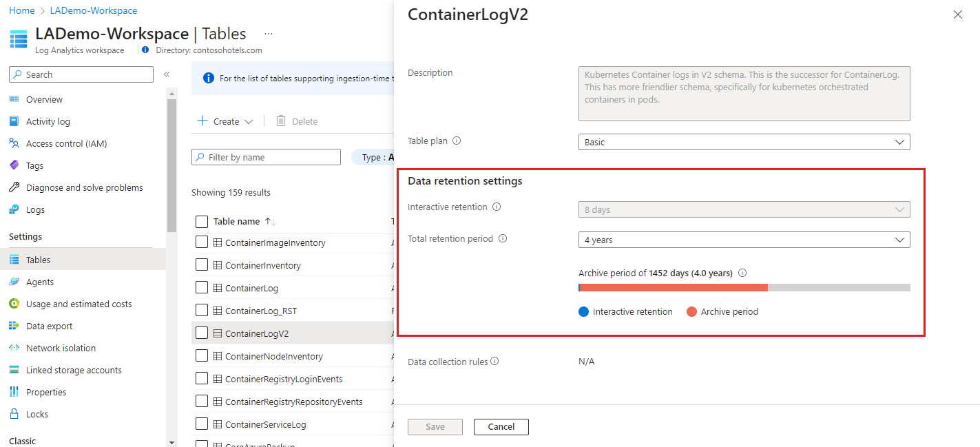Click the Activity log icon in sidebar
This screenshot has width=980, height=447.
tap(14, 121)
